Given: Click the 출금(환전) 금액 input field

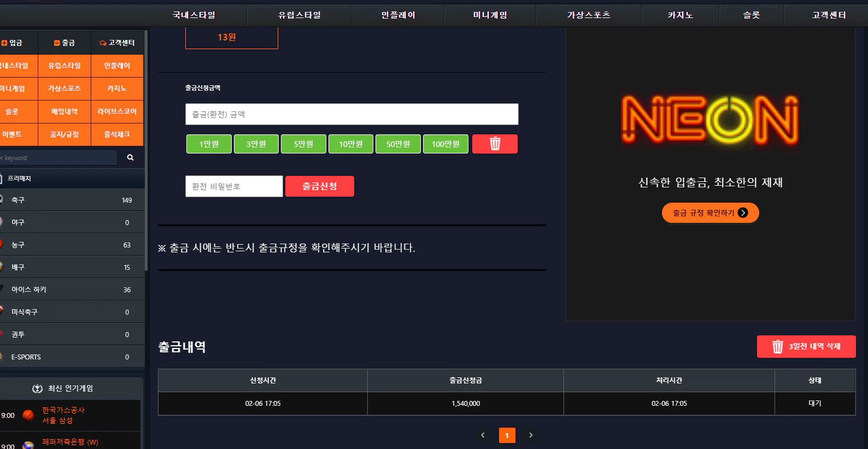Looking at the screenshot, I should (352, 114).
